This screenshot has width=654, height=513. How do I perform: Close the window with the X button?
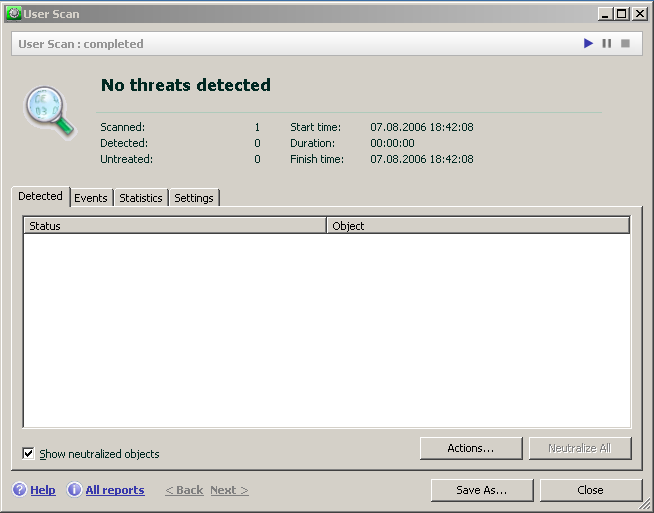click(x=639, y=14)
